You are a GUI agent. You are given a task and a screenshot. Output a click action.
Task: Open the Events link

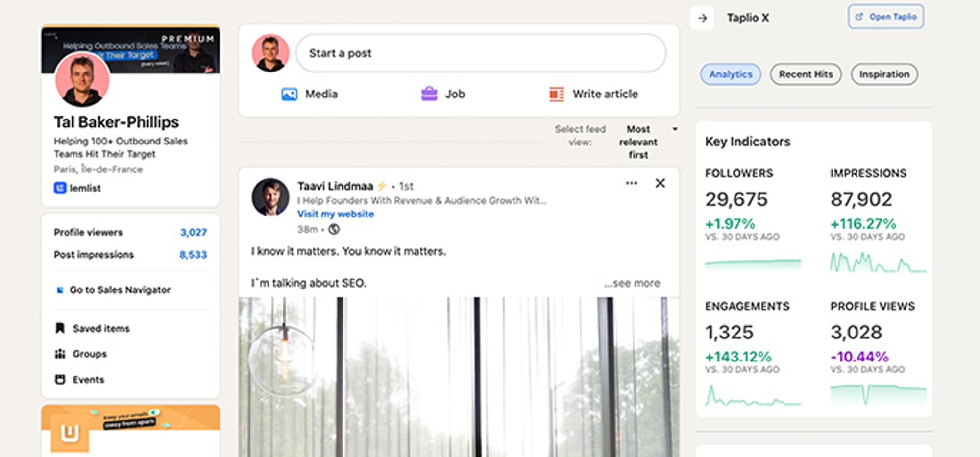coord(89,380)
